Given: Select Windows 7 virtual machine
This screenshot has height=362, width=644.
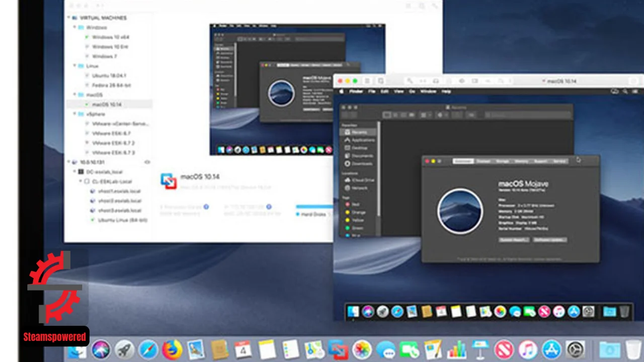Looking at the screenshot, I should pyautogui.click(x=104, y=56).
